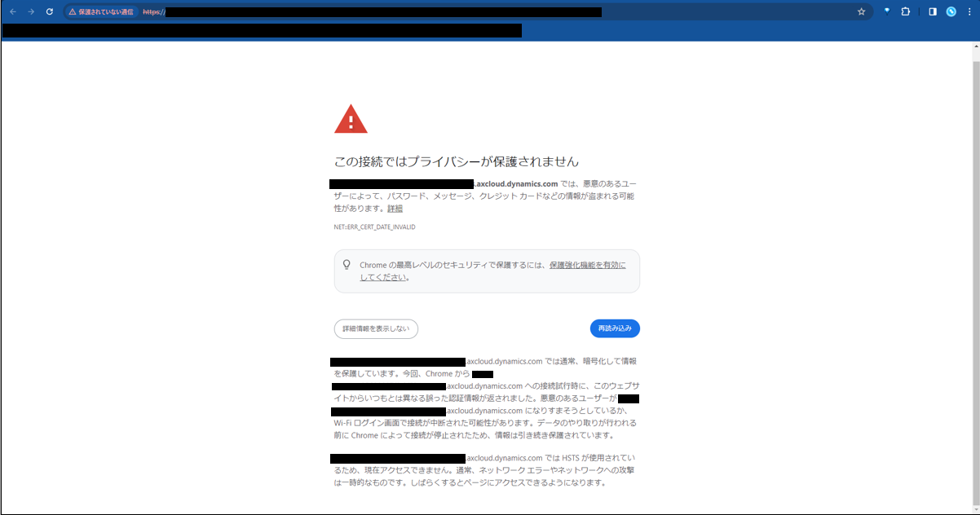Screen dimensions: 980x515
Task: Click the lightbulb icon in the Chrome tip box
Action: tap(347, 265)
